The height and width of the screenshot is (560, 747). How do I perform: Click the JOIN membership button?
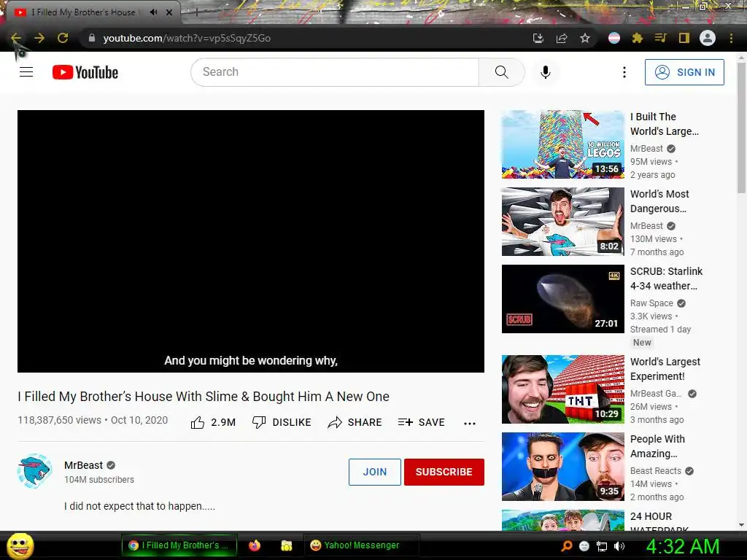click(x=375, y=472)
